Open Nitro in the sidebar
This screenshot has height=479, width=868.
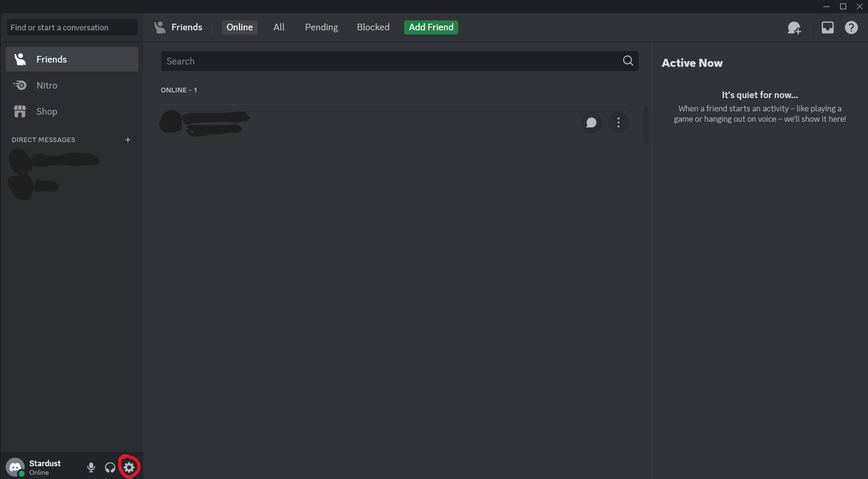pos(47,85)
